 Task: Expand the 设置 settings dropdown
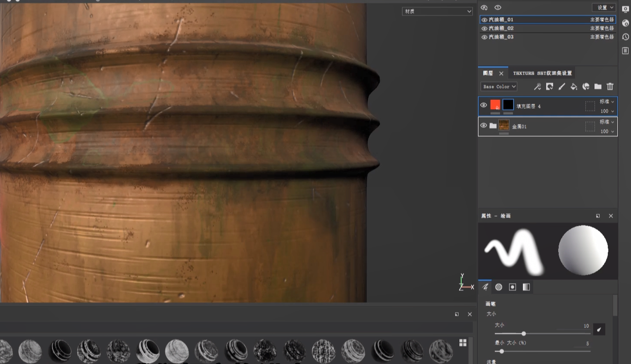pyautogui.click(x=604, y=7)
